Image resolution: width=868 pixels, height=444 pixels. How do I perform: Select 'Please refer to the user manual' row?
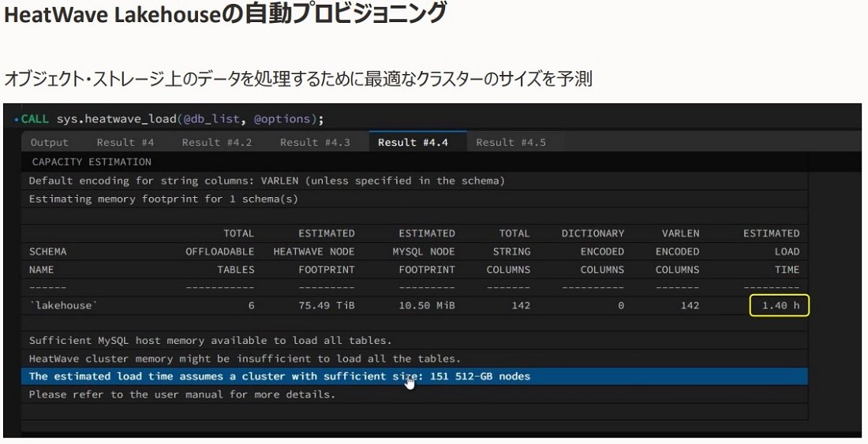pos(414,394)
